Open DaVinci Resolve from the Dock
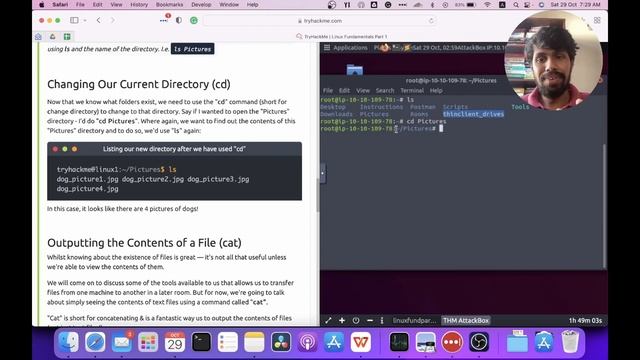Screen dimensions: 640x360 [281, 342]
